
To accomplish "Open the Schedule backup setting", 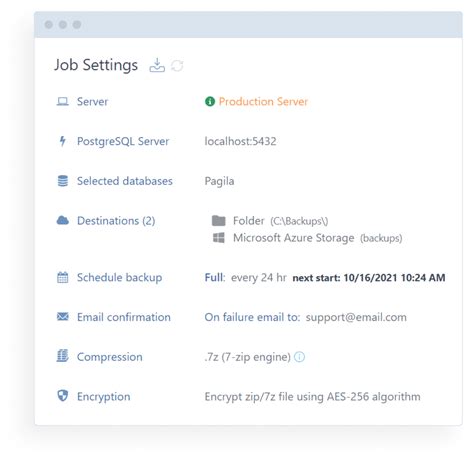I will point(119,277).
